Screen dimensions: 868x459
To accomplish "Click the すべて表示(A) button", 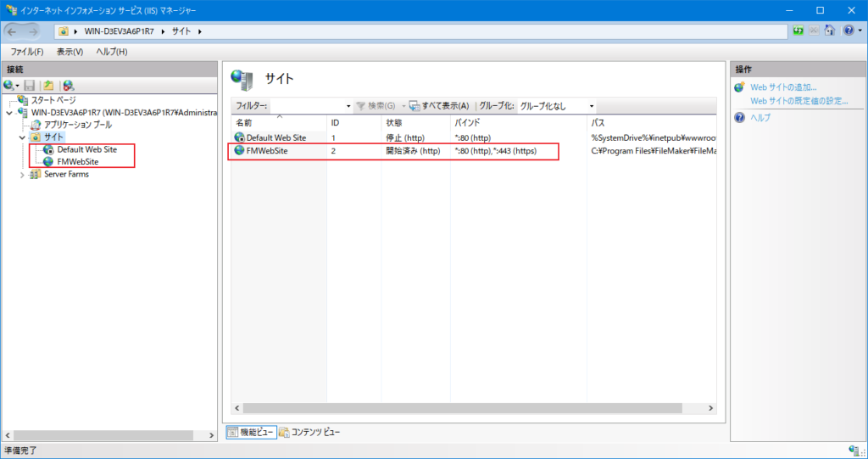I will click(x=439, y=106).
